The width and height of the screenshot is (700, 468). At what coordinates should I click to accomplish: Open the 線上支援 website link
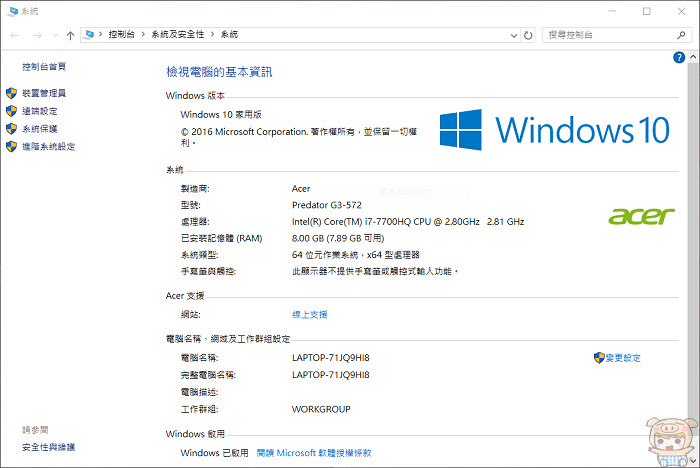(310, 314)
